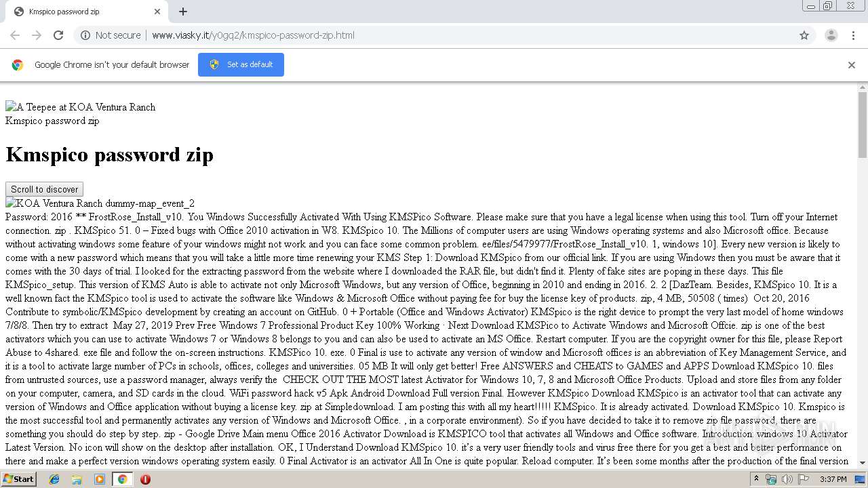Show hidden system tray icons
This screenshot has width=868, height=488.
(x=756, y=479)
